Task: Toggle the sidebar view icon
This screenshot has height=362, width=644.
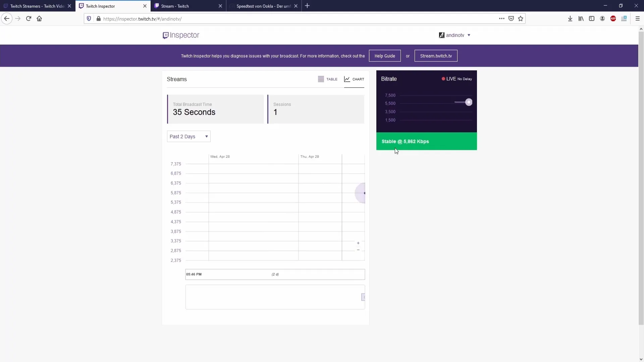Action: (592, 19)
